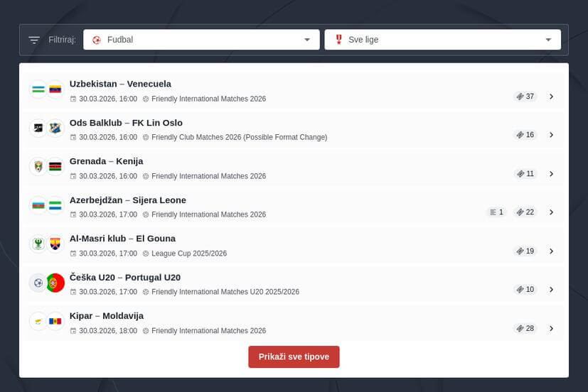The image size is (588, 392).
Task: Click the analysis badge showing 1 for Azerbejdžan
Action: (x=496, y=212)
